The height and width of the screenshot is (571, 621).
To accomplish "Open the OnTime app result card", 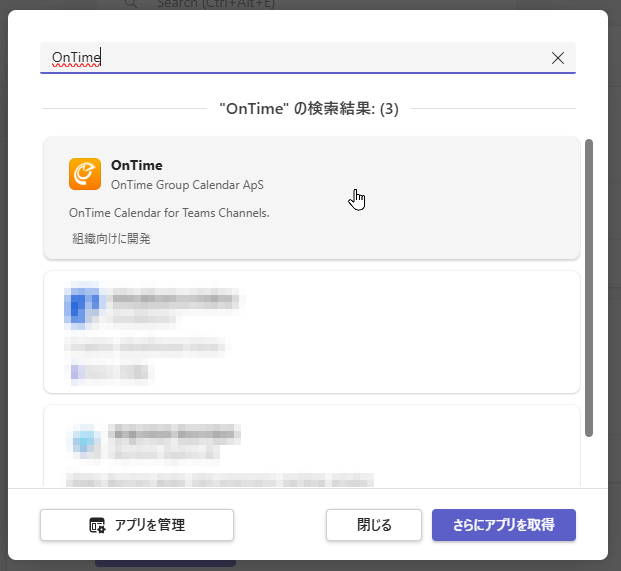I will coord(312,198).
